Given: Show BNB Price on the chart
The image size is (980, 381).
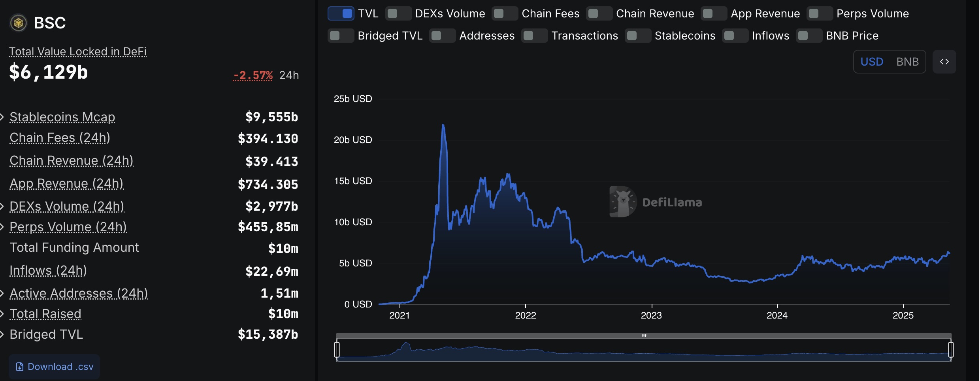Looking at the screenshot, I should tap(809, 36).
